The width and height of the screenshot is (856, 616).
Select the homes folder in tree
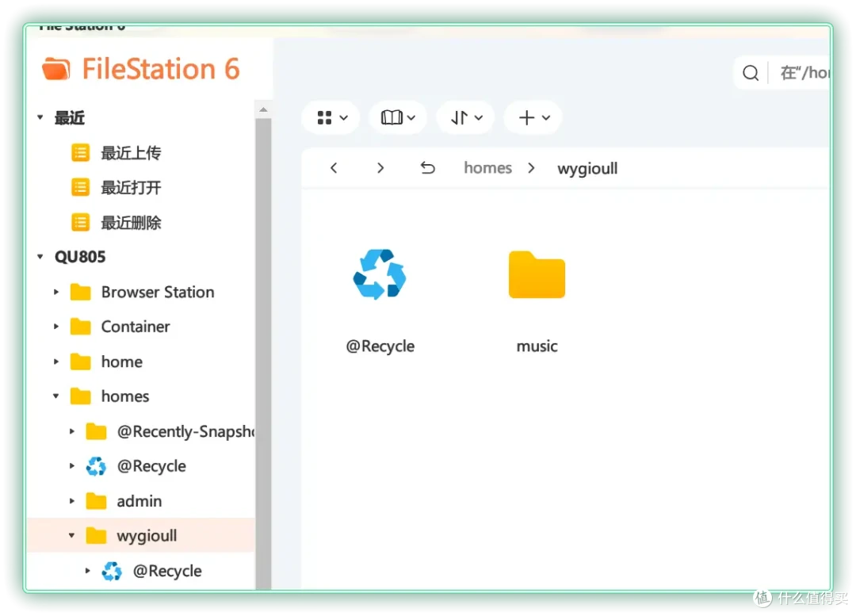click(x=125, y=396)
